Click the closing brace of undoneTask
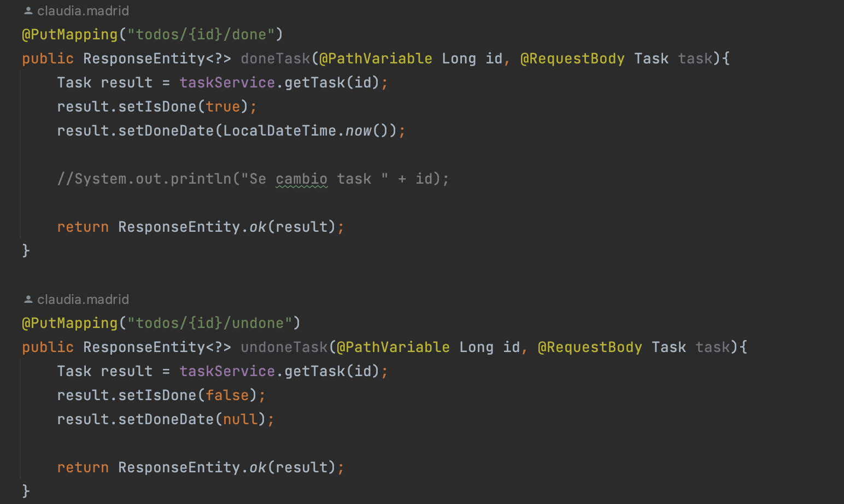Image resolution: width=844 pixels, height=504 pixels. point(26,491)
